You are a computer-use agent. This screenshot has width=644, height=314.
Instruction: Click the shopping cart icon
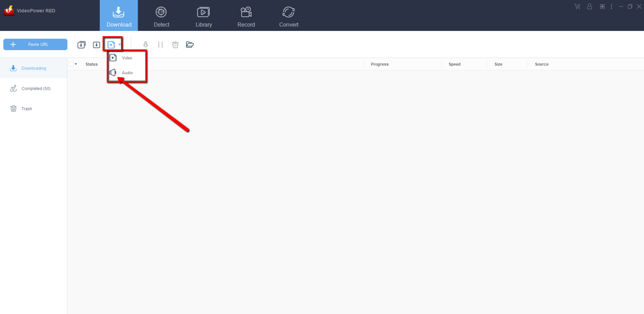pyautogui.click(x=577, y=7)
